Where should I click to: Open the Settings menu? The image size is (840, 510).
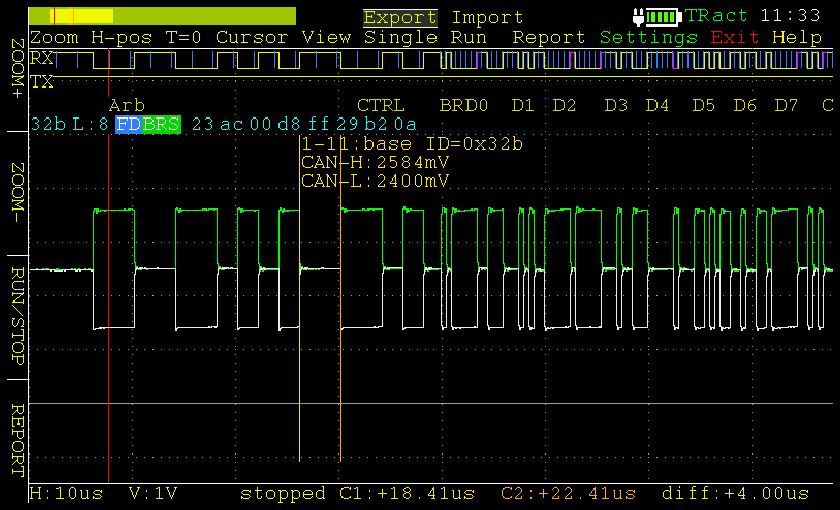coord(648,37)
